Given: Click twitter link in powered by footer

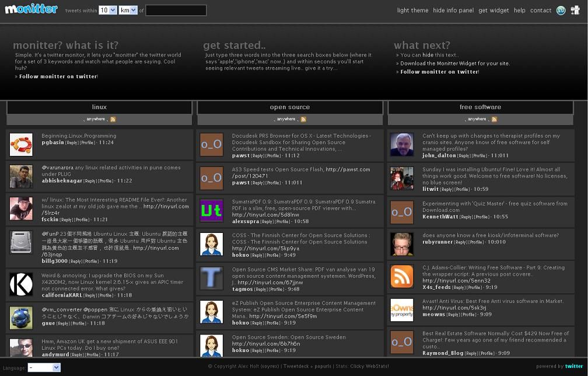Looking at the screenshot, I should point(574,366).
